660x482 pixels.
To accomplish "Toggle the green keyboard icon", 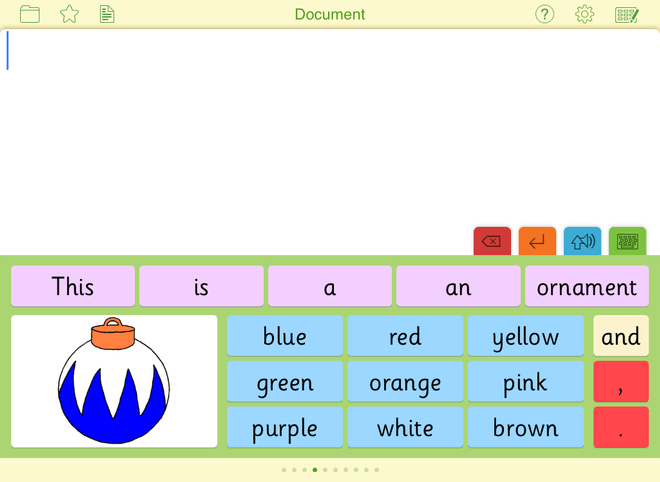I will pos(627,241).
